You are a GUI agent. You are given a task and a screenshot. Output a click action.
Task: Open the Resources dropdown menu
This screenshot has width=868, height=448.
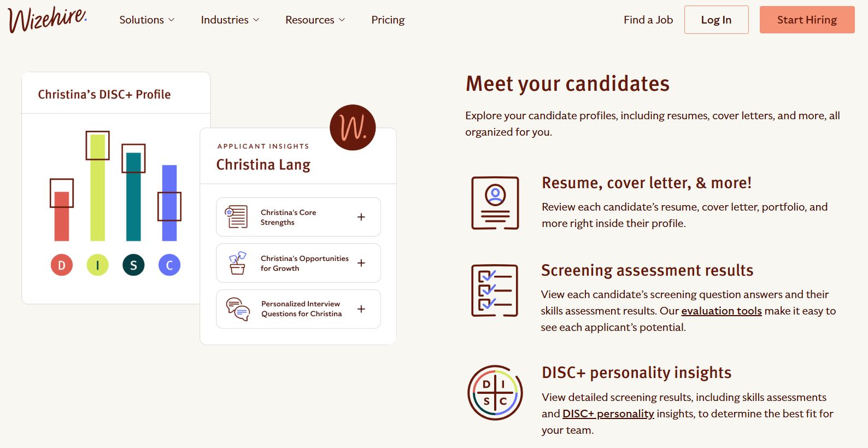pos(315,20)
